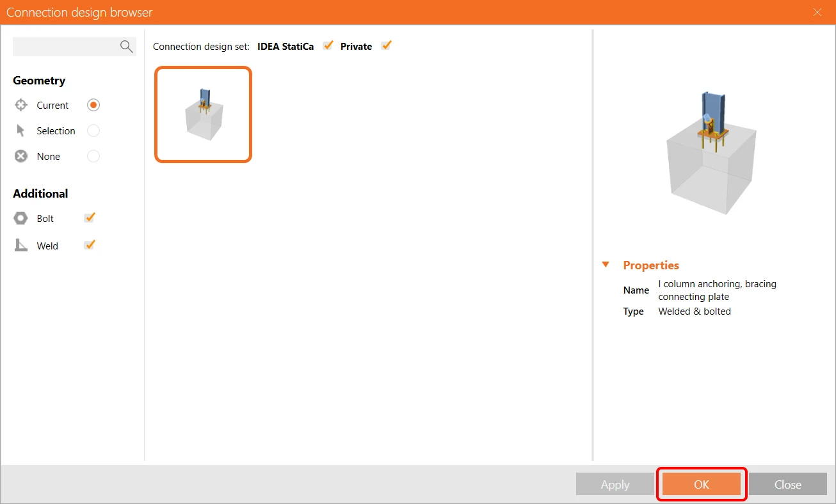Toggle the Bolt checkbox
836x504 pixels.
tap(90, 217)
